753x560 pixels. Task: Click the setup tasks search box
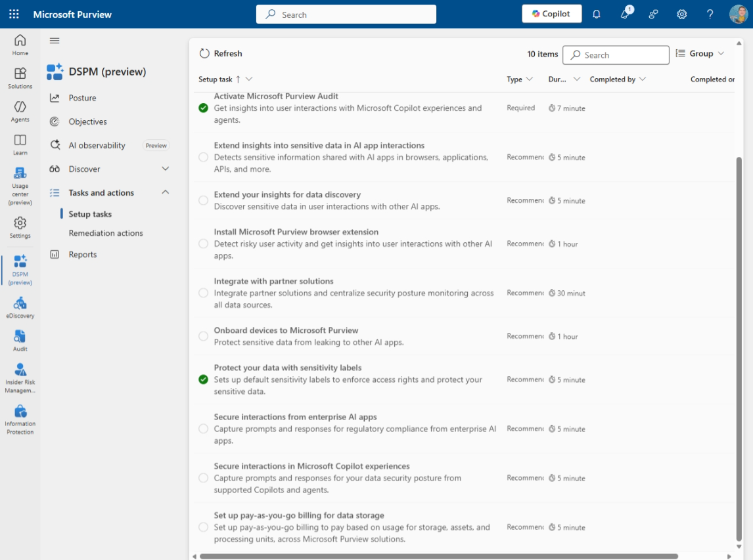616,54
